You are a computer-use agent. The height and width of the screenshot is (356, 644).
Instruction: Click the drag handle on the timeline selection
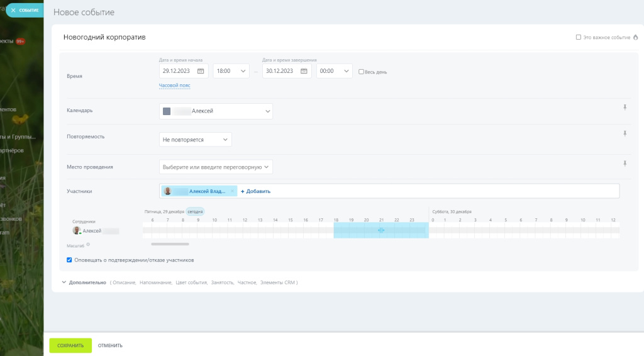coord(381,231)
